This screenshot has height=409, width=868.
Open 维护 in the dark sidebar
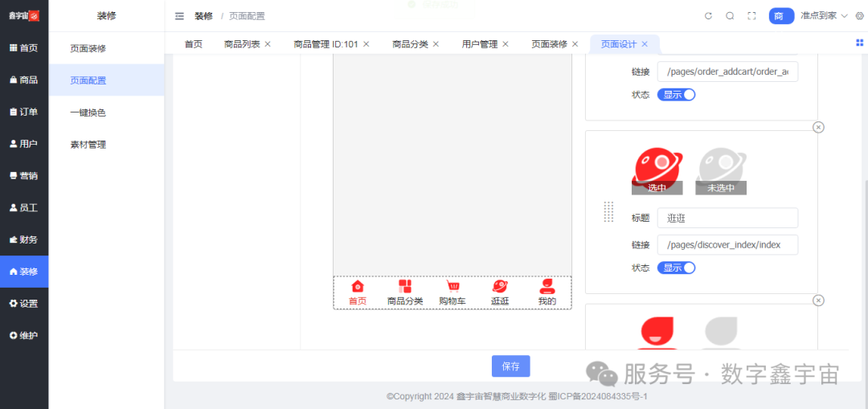[x=24, y=336]
